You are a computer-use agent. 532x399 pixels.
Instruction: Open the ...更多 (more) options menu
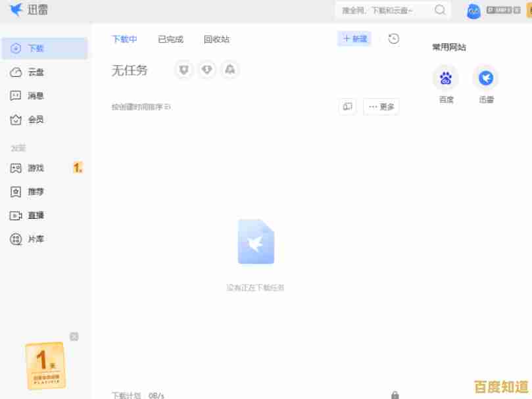point(381,106)
